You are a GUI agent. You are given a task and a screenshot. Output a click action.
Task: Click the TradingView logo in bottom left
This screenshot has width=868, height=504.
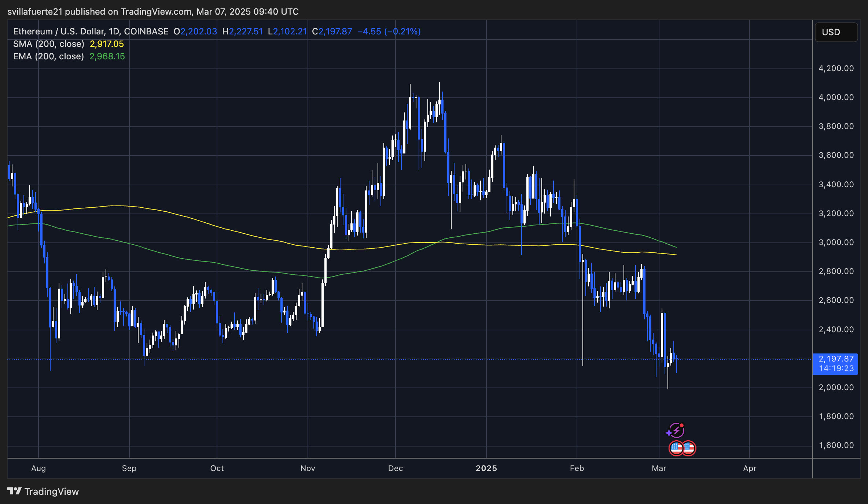click(x=15, y=492)
